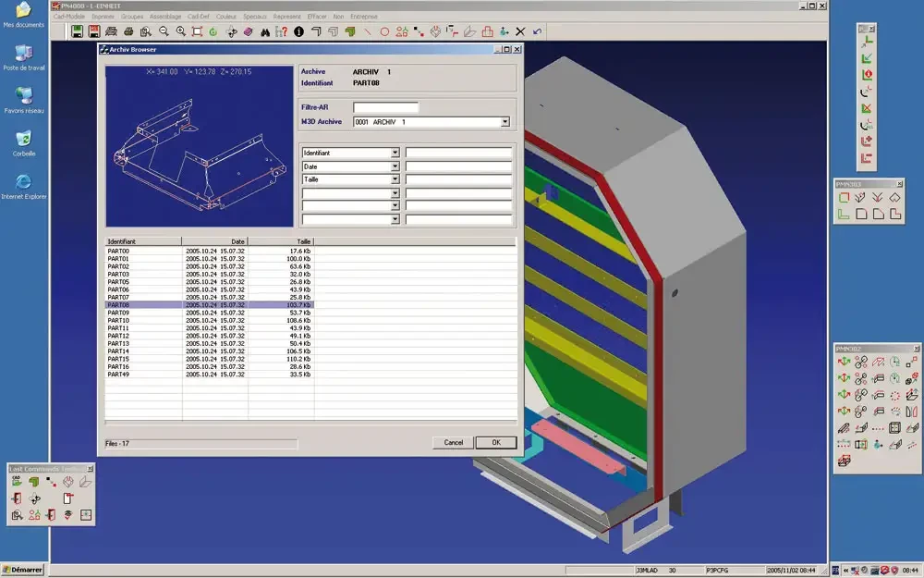The height and width of the screenshot is (578, 924).
Task: Click the Internet Explorer desktop icon
Action: [24, 187]
